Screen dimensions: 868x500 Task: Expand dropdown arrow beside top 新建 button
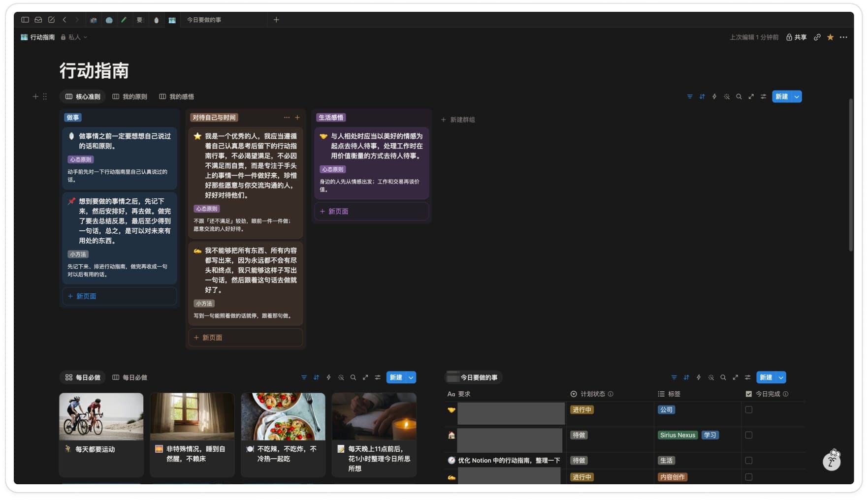(x=797, y=96)
